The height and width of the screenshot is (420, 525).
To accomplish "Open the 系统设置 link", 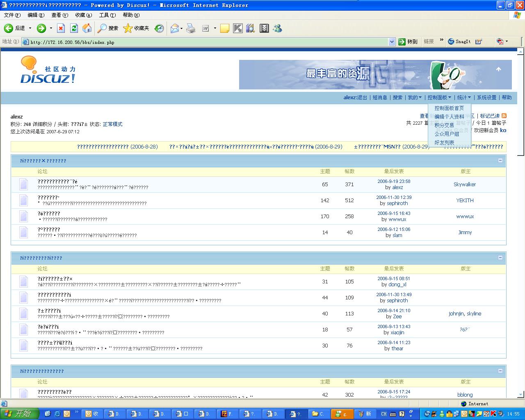I will click(486, 98).
